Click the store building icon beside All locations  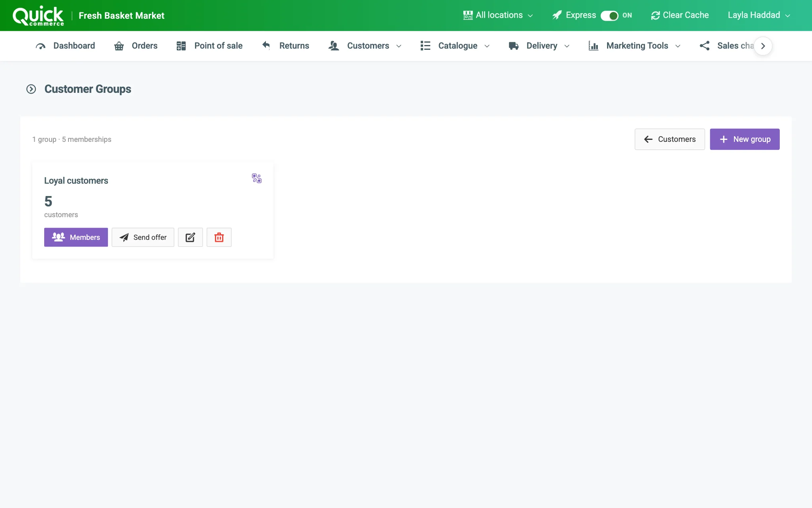click(x=468, y=15)
